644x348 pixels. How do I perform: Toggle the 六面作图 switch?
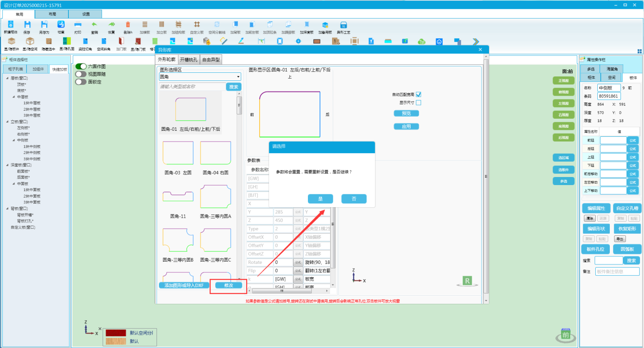(81, 66)
